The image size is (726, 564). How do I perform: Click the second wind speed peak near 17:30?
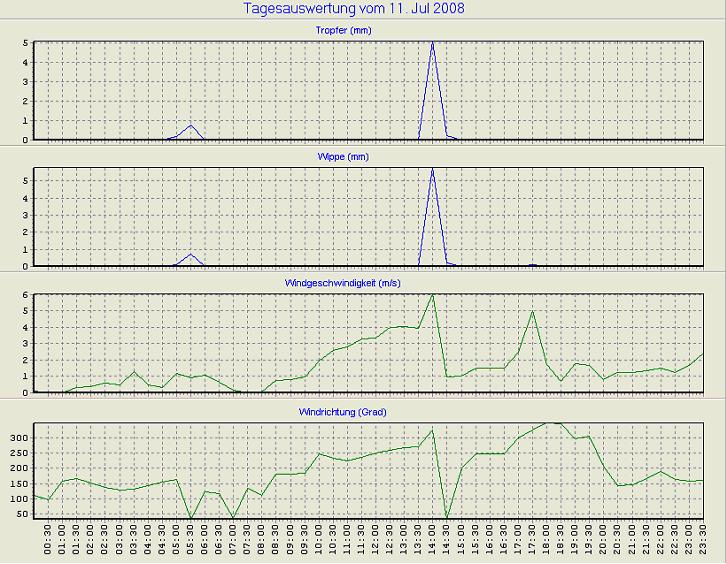tap(532, 311)
